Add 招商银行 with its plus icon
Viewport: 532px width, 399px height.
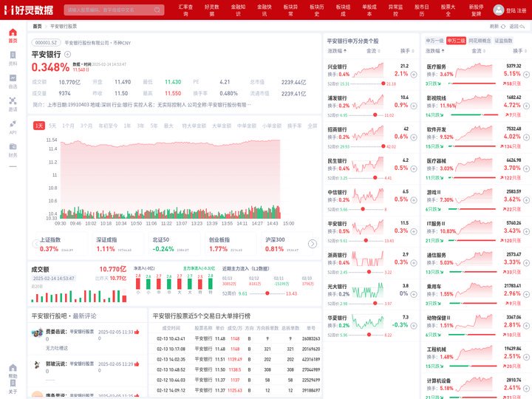click(x=414, y=137)
